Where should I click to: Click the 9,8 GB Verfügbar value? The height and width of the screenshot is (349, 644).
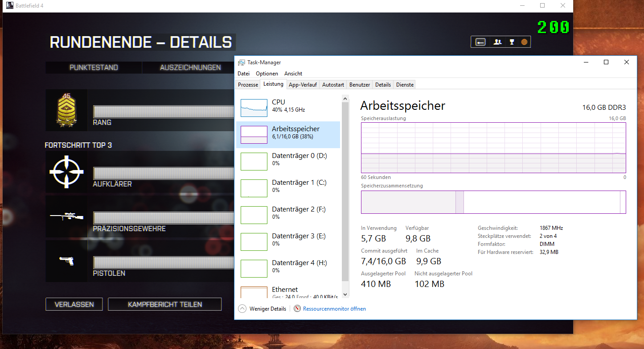coord(418,238)
